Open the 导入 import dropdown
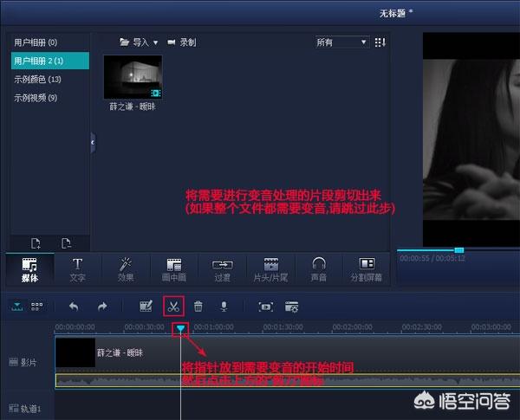Viewport: 520px width, 420px height. [139, 42]
